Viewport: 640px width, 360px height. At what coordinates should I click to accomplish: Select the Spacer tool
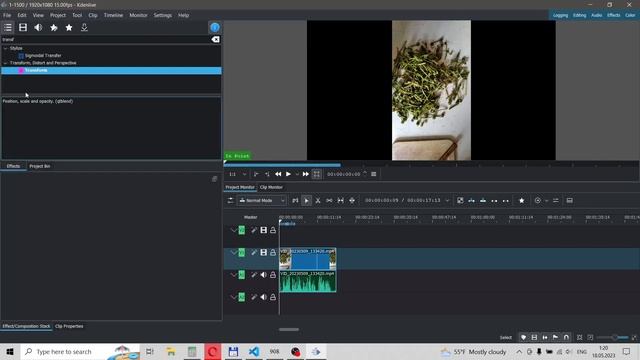tap(329, 200)
